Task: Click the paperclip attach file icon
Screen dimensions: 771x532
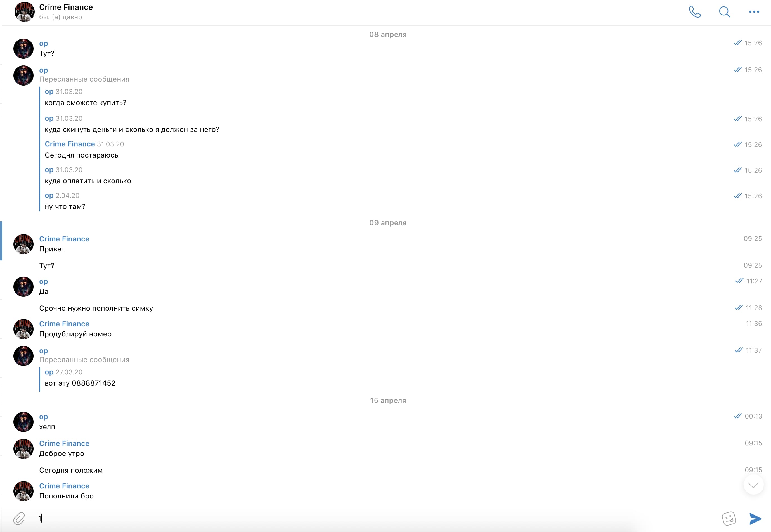Action: (x=19, y=519)
